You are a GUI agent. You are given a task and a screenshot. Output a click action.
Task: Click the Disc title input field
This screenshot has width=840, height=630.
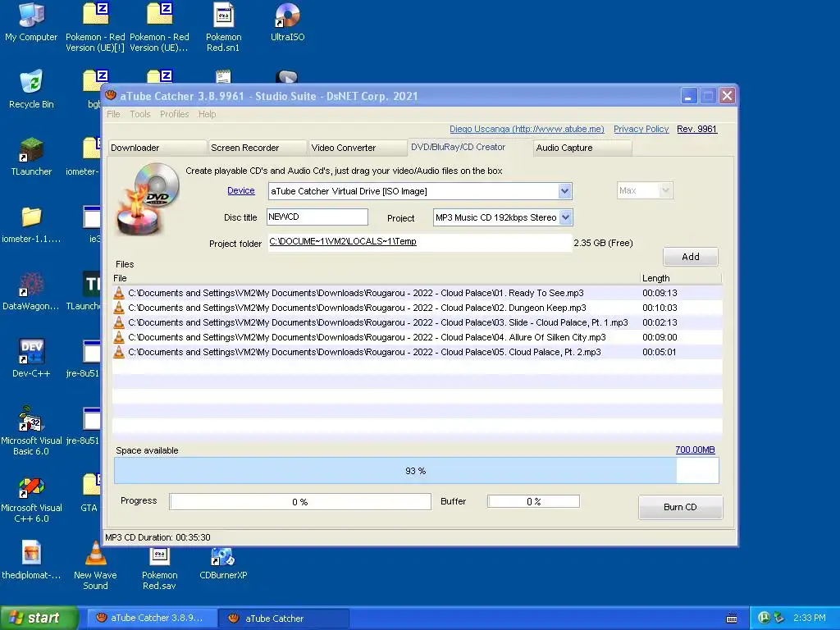tap(317, 217)
